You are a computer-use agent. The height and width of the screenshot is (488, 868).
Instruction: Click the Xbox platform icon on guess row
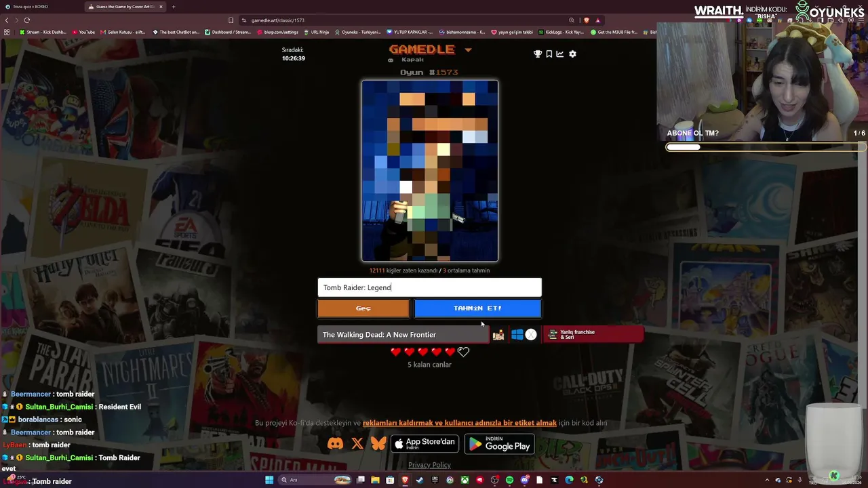pyautogui.click(x=531, y=335)
